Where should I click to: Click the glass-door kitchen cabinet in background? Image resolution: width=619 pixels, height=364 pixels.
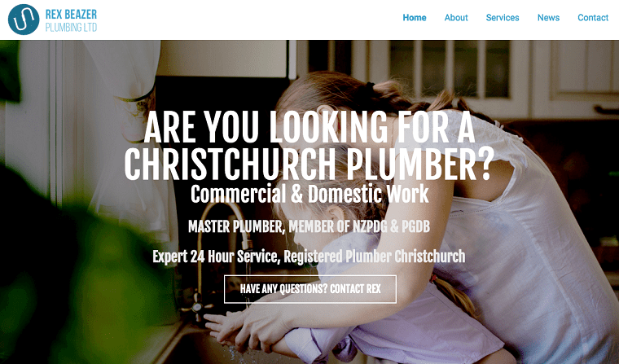click(450, 71)
